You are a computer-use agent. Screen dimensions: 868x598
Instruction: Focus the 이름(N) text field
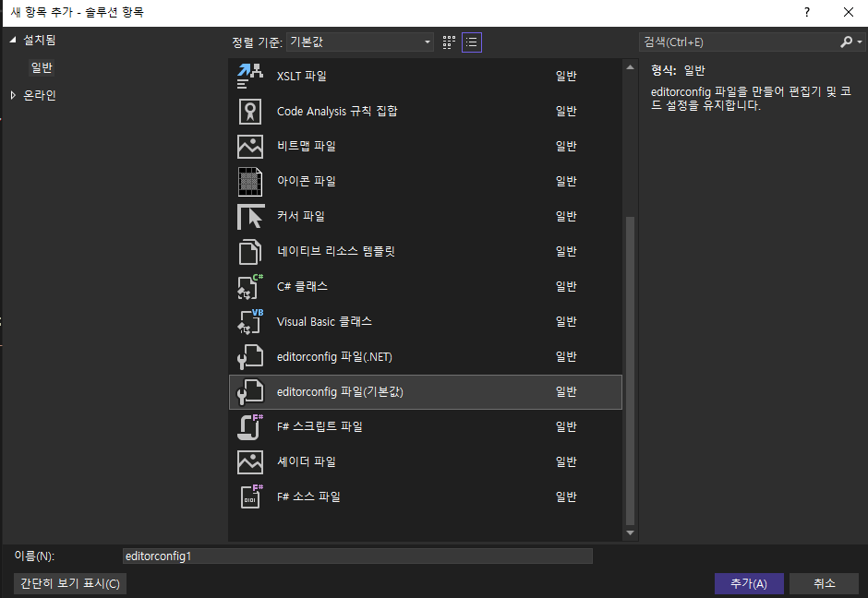[357, 556]
